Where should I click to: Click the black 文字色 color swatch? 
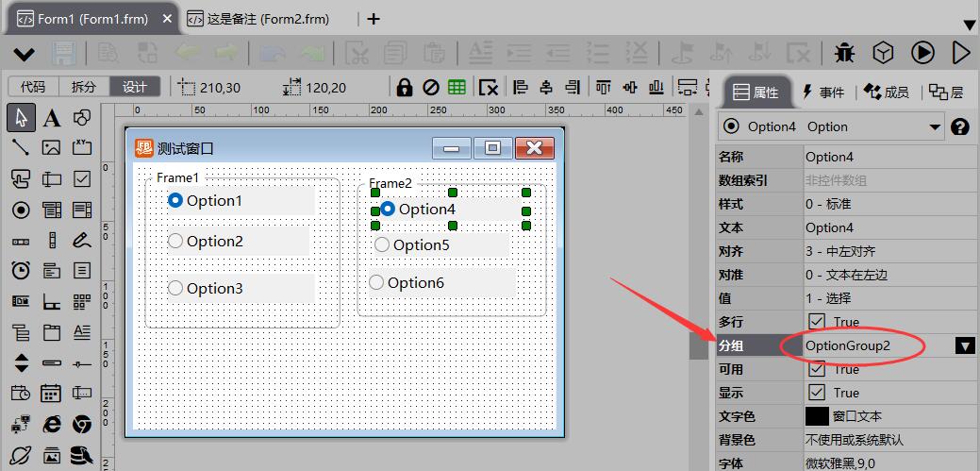pos(817,416)
